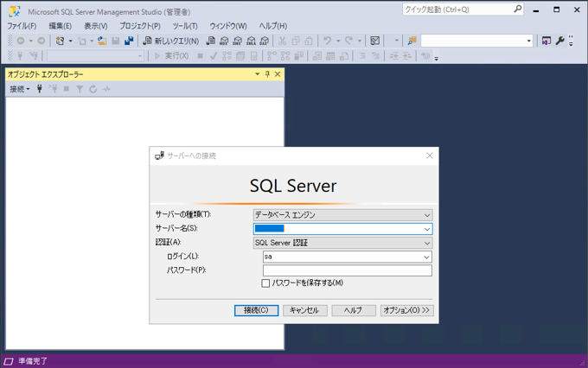This screenshot has width=588, height=368.
Task: Click the 新しいクエリ(N) toolbar button
Action: click(171, 41)
